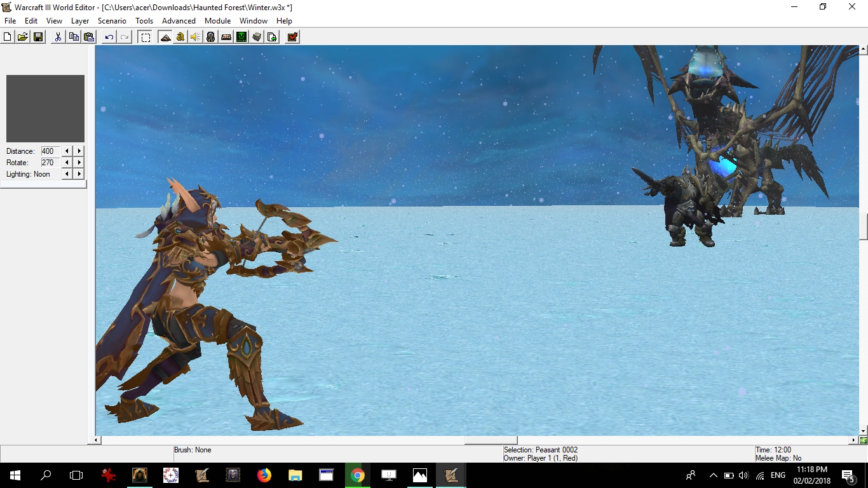Screen dimensions: 868x488
Task: Open the Terrain Editor icon
Action: point(165,37)
